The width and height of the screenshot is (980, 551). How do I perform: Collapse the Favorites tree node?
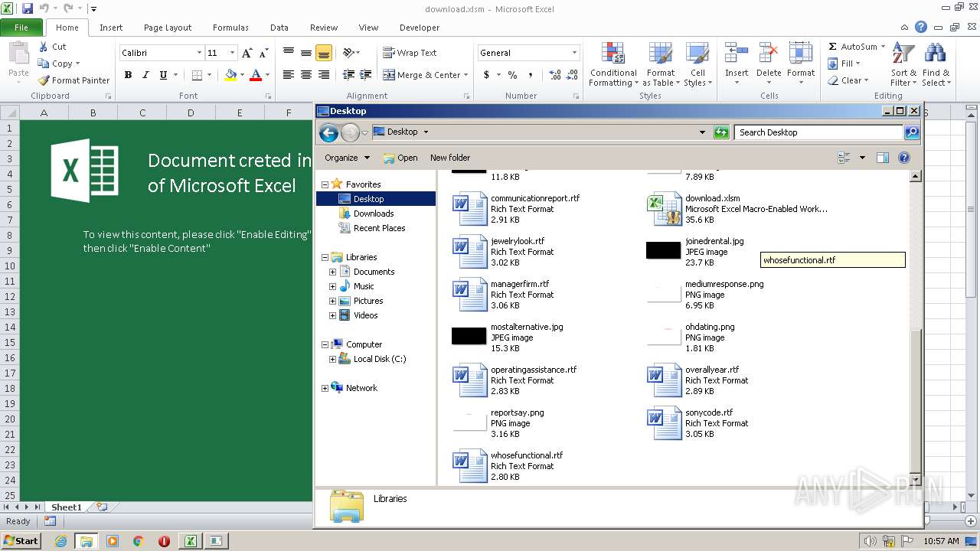pyautogui.click(x=325, y=184)
